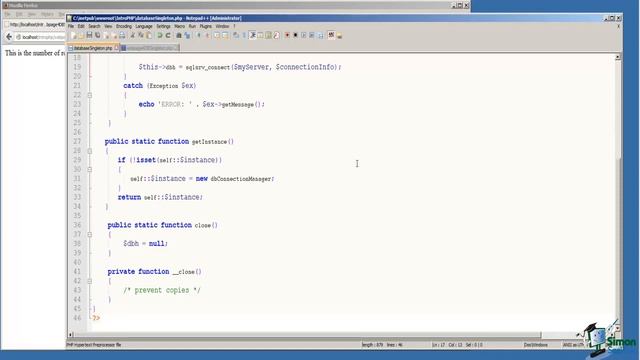Click 'return self::$instance;' on line 33
This screenshot has height=360, width=640.
pyautogui.click(x=160, y=197)
